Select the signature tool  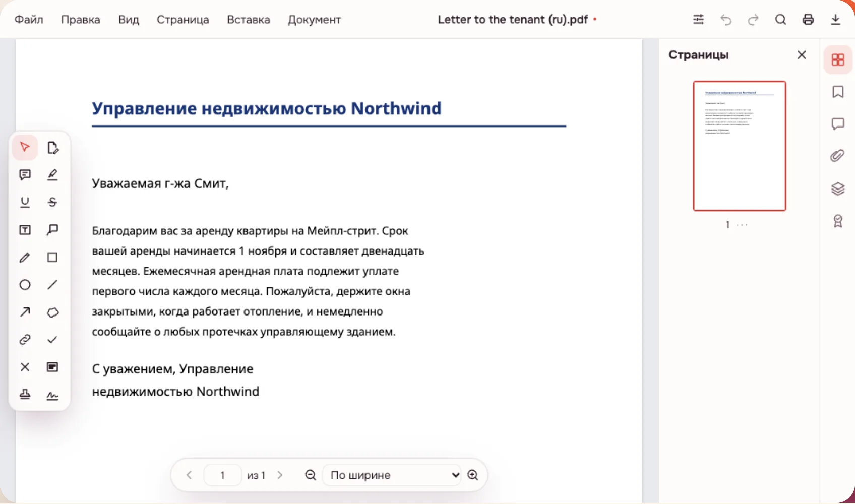52,395
